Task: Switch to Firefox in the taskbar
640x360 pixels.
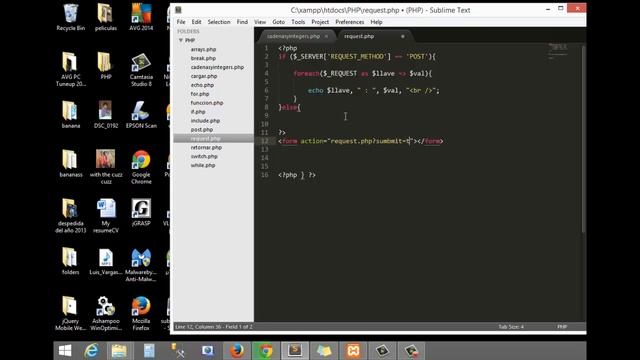Action: point(237,351)
